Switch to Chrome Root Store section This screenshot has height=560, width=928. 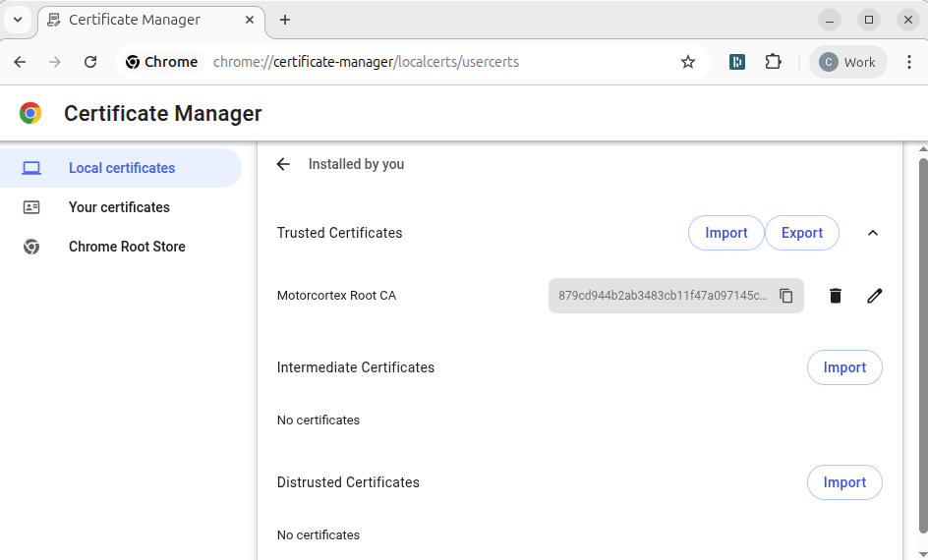tap(127, 247)
